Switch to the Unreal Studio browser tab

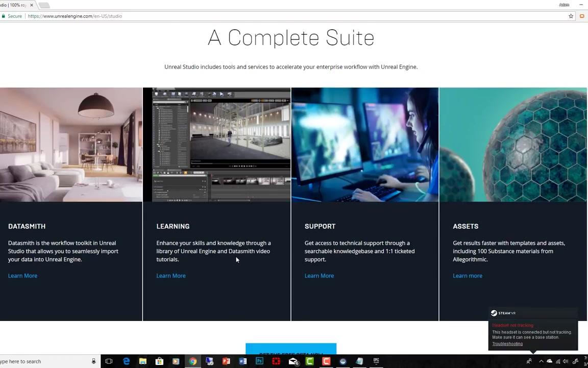click(x=15, y=5)
